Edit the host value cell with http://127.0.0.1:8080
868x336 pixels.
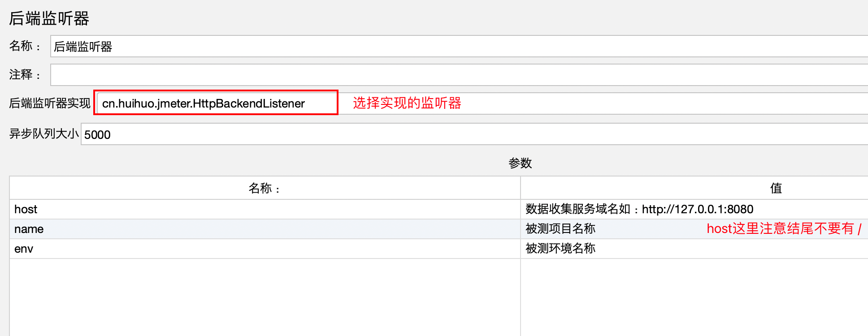pyautogui.click(x=639, y=209)
